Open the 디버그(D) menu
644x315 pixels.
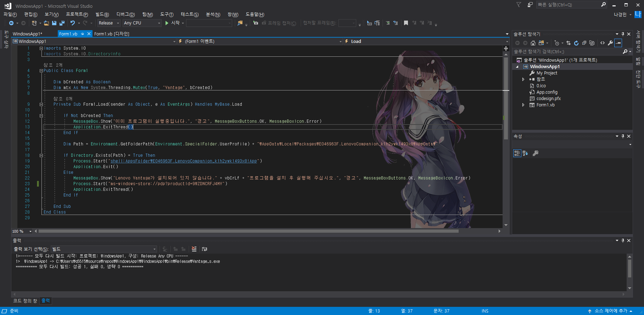coord(125,14)
